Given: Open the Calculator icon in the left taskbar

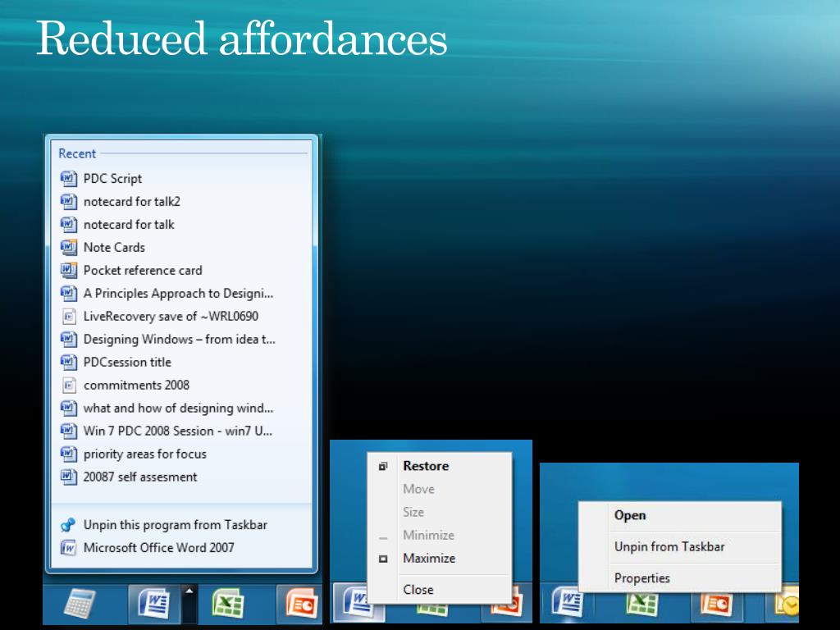Looking at the screenshot, I should (80, 604).
